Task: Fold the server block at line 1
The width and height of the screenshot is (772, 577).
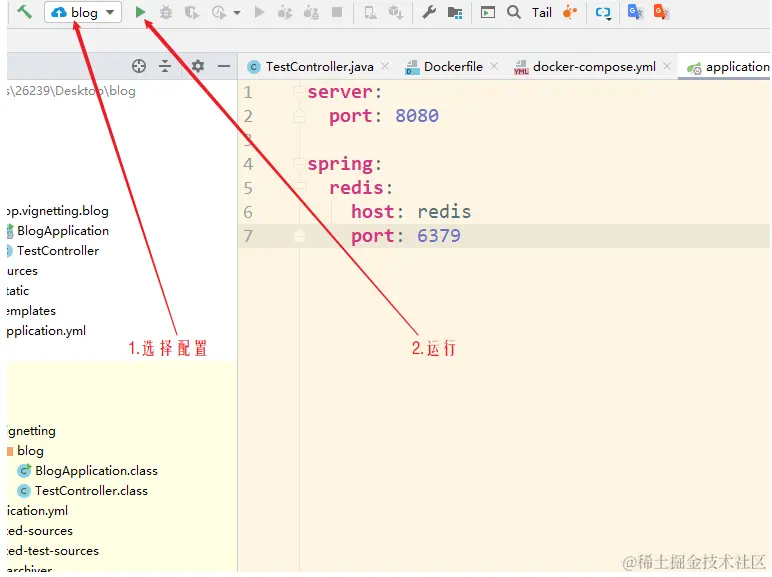Action: (x=298, y=92)
